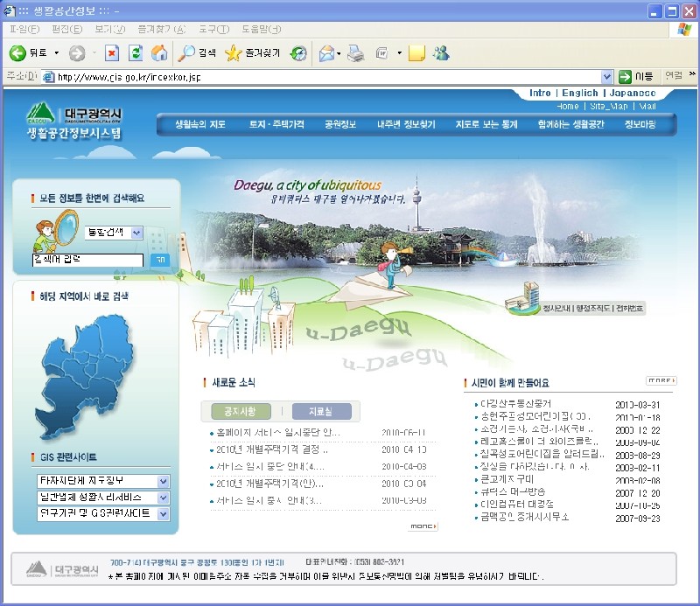Image resolution: width=700 pixels, height=606 pixels.
Task: Open the History clock icon in the toolbar
Action: 299,53
